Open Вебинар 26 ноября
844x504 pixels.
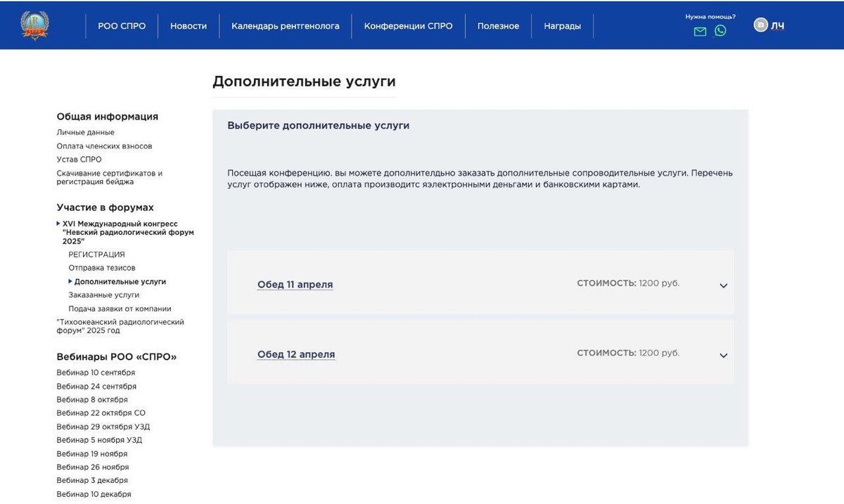92,467
